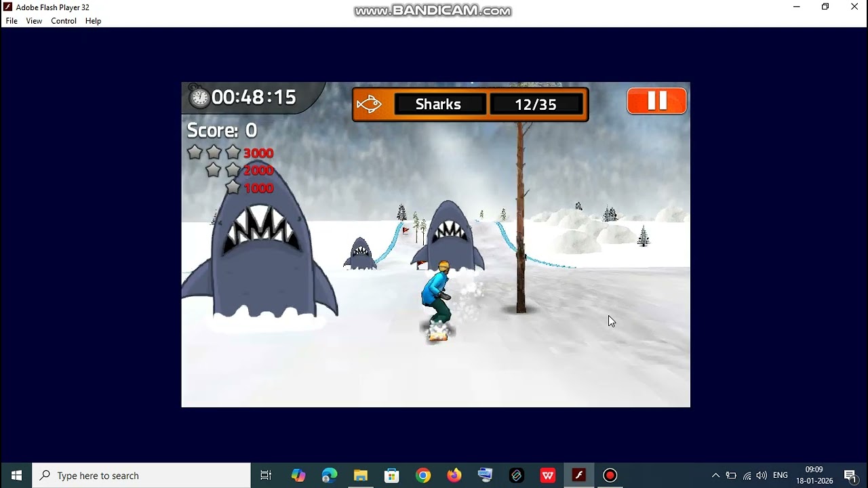This screenshot has height=488, width=868.
Task: Click the 3000 three-star target
Action: click(x=258, y=153)
